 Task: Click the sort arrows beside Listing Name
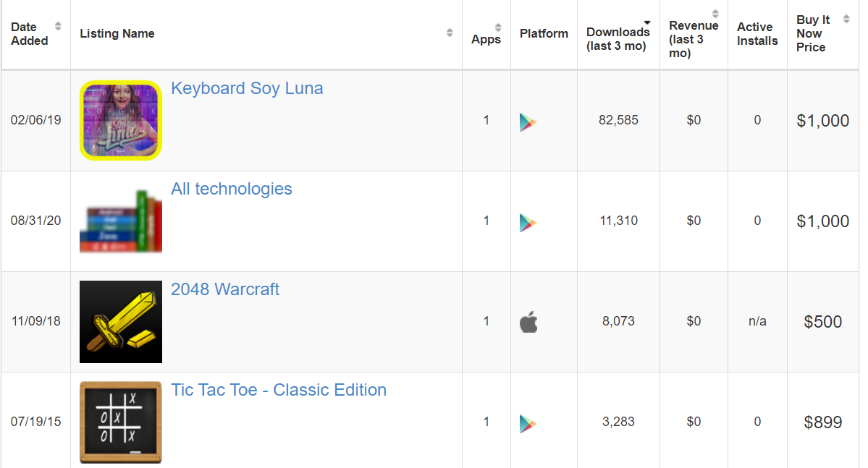click(x=450, y=33)
